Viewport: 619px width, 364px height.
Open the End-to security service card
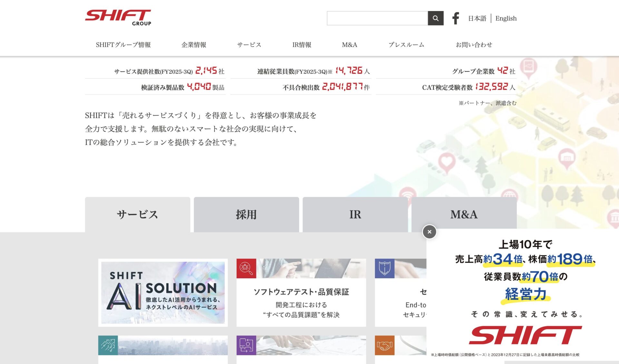(x=401, y=293)
